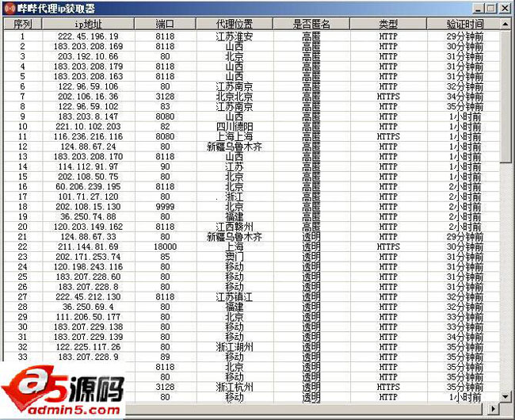The image size is (515, 420).
Task: Click port 18000 in row 22
Action: pyautogui.click(x=165, y=246)
